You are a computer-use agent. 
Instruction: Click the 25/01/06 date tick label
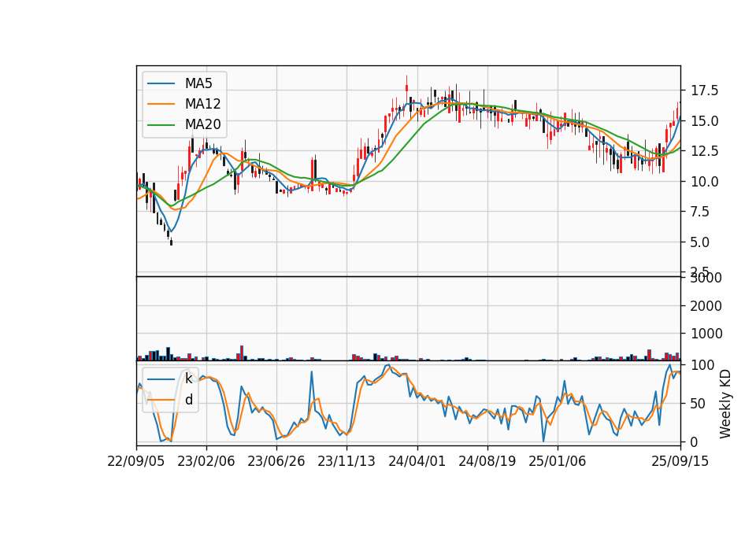(x=558, y=462)
